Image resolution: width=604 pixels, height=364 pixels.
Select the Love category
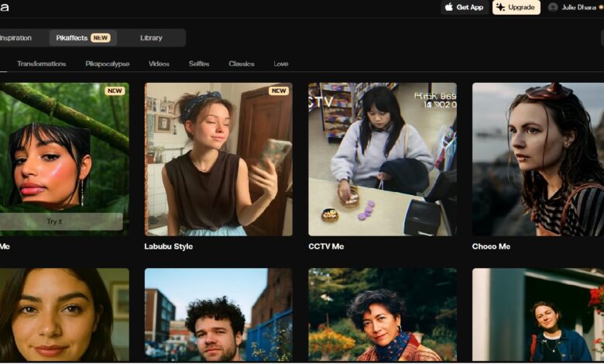tap(280, 64)
